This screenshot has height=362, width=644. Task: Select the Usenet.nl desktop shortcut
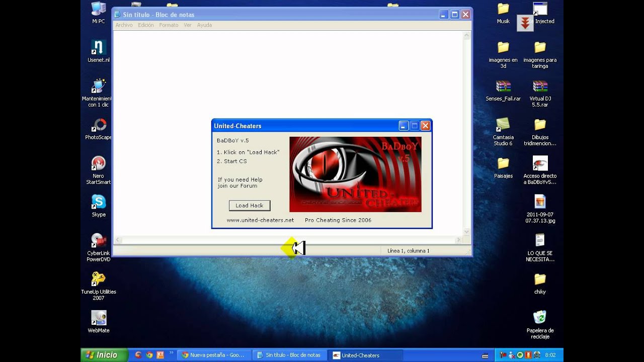(99, 52)
